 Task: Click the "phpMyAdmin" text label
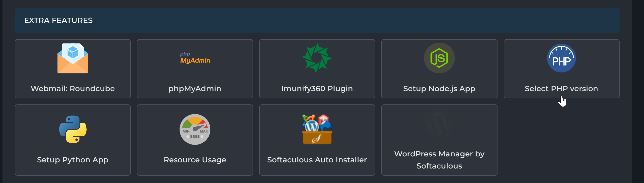click(x=195, y=89)
